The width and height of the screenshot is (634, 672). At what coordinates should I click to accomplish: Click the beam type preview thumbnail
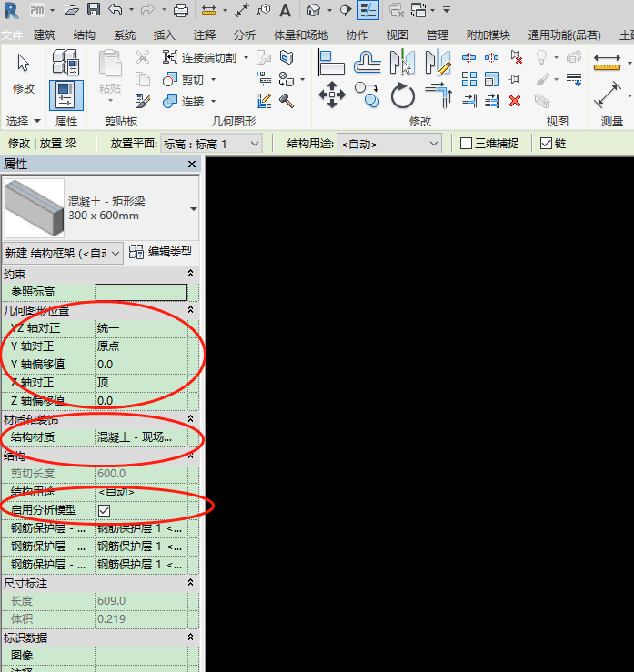click(35, 208)
